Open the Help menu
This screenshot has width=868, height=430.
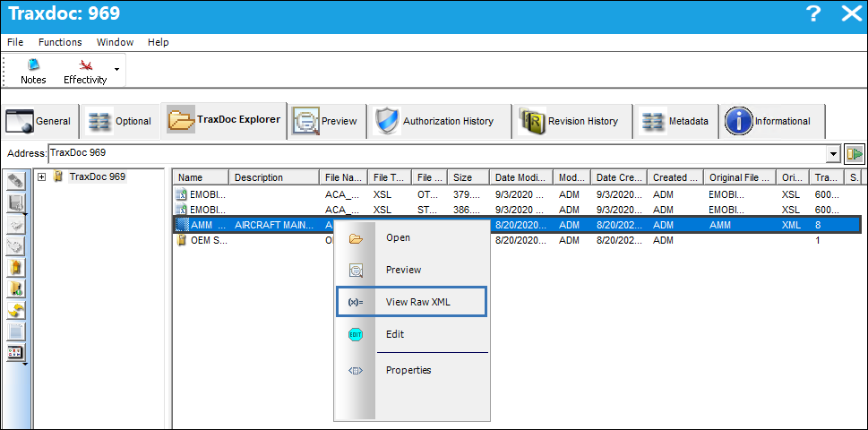point(159,43)
